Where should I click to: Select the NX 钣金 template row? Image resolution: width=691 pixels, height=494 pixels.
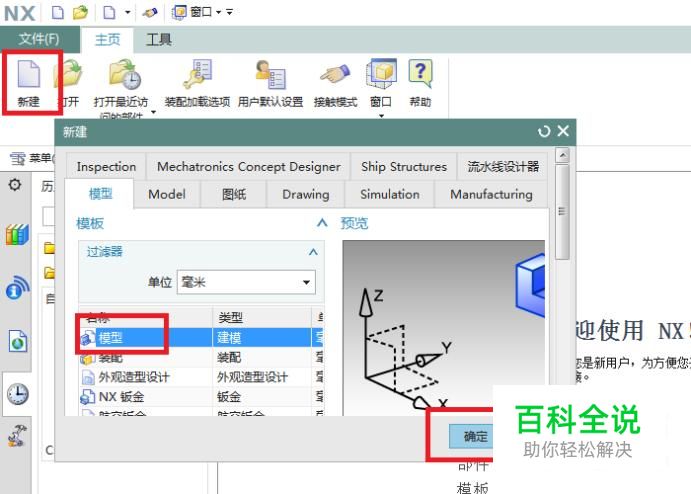pos(201,397)
